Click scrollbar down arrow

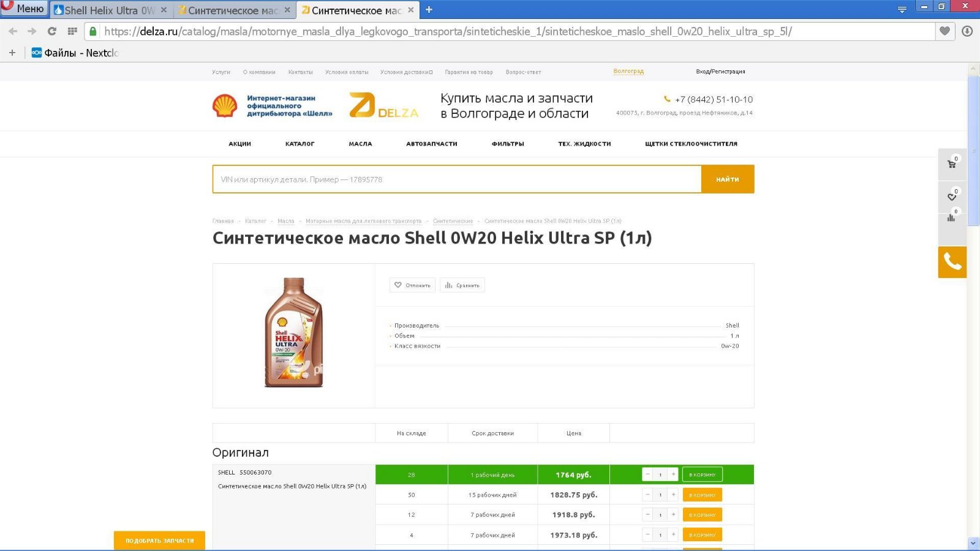(x=974, y=543)
